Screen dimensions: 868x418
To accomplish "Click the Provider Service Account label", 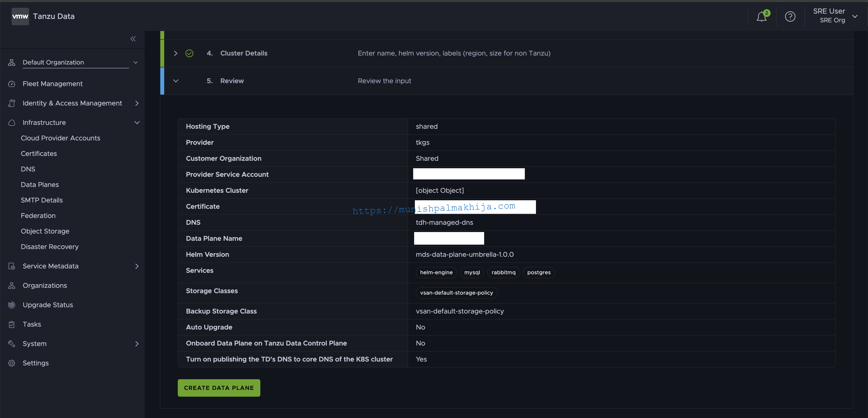I will [x=227, y=174].
